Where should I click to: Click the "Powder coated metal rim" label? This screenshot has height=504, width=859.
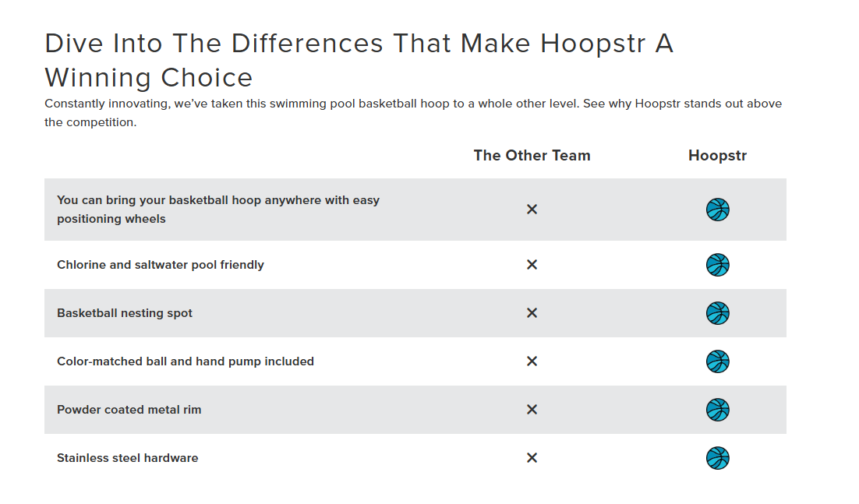click(129, 410)
